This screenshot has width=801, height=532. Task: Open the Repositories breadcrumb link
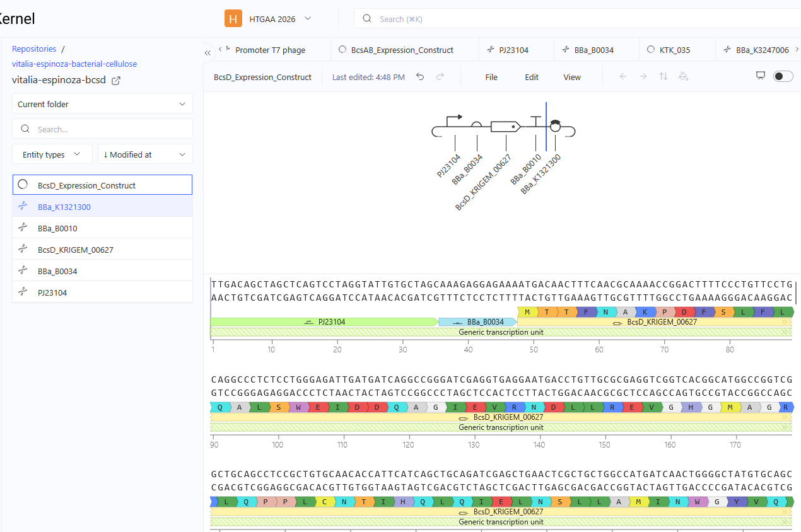pos(34,49)
